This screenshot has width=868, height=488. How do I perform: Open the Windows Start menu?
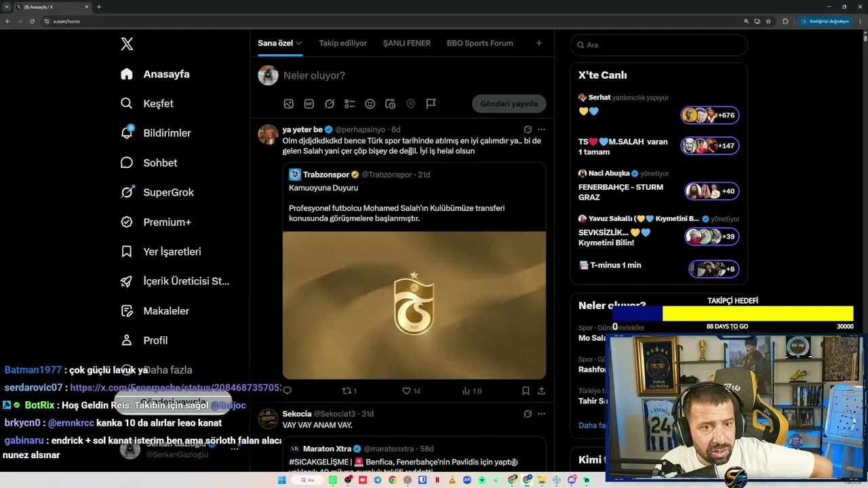point(282,480)
